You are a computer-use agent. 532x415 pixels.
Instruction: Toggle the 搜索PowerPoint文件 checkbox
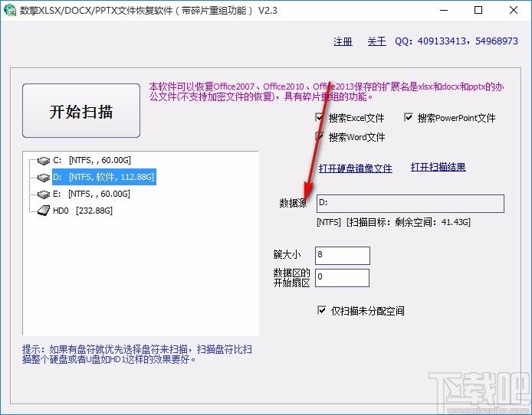pyautogui.click(x=409, y=118)
